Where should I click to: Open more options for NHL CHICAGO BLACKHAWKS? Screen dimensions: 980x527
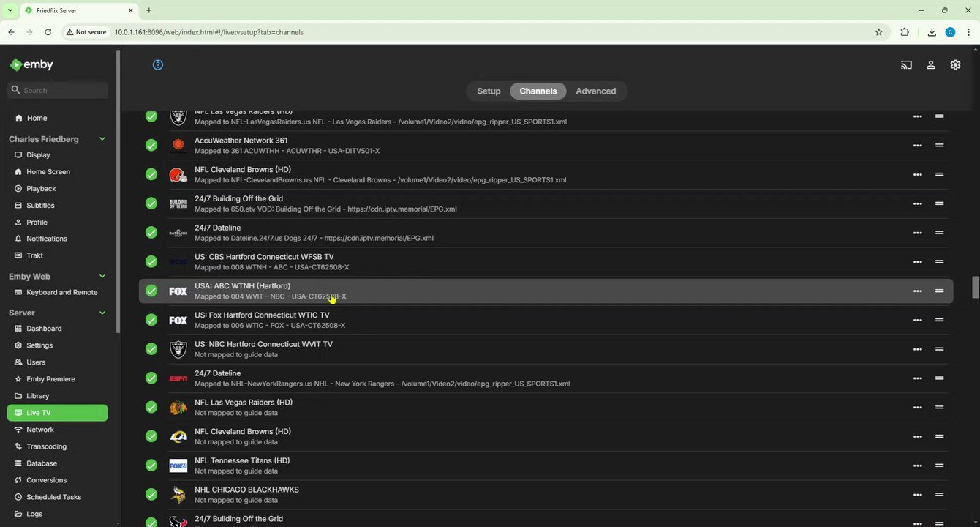click(x=917, y=495)
